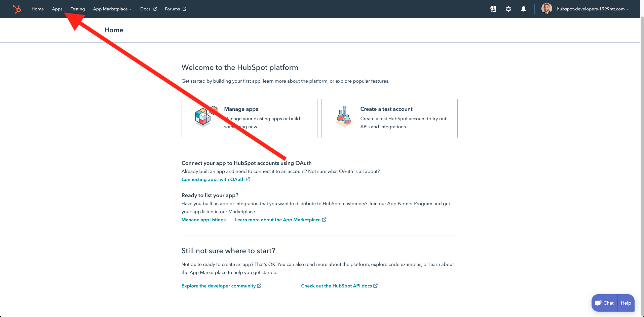Click external-link icon beside Forums
Screen dimensions: 644x317
(x=184, y=9)
